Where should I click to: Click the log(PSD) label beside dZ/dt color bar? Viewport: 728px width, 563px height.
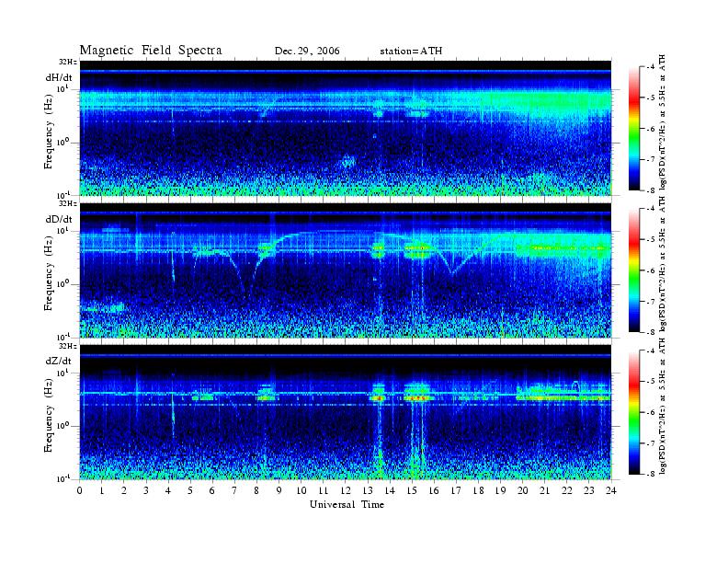coord(662,406)
